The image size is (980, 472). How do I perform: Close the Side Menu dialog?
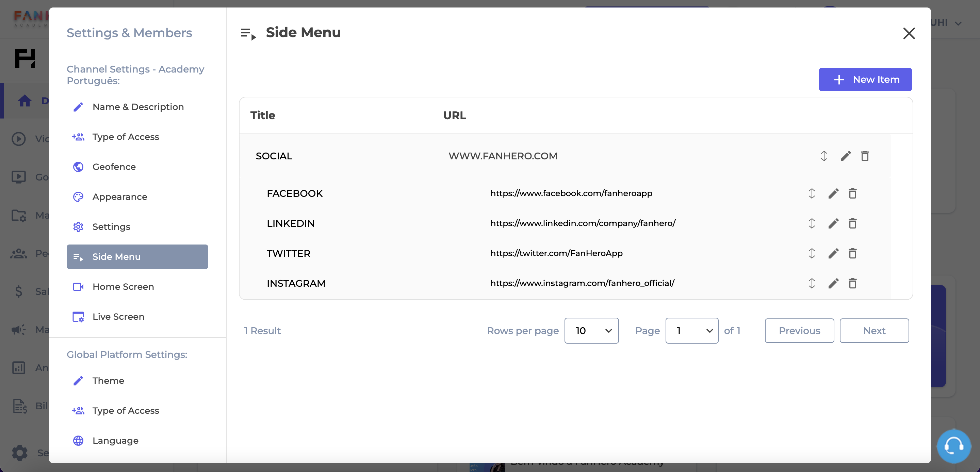[909, 33]
